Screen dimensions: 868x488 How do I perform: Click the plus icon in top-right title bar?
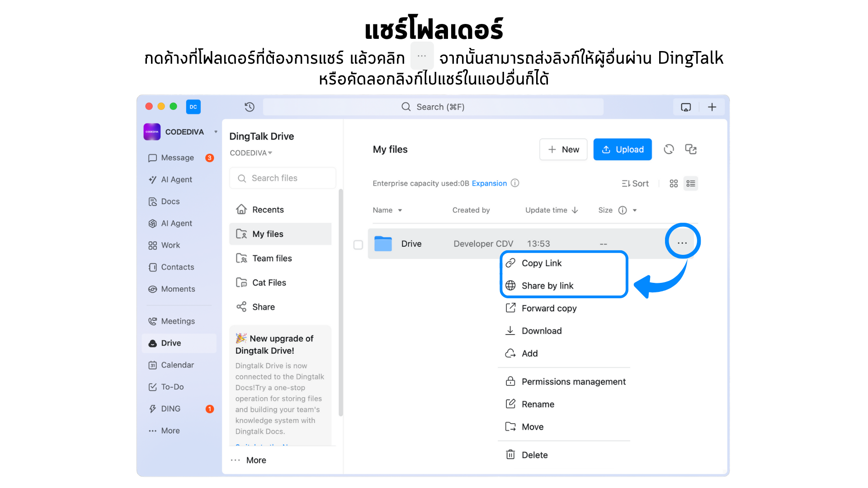coord(712,107)
